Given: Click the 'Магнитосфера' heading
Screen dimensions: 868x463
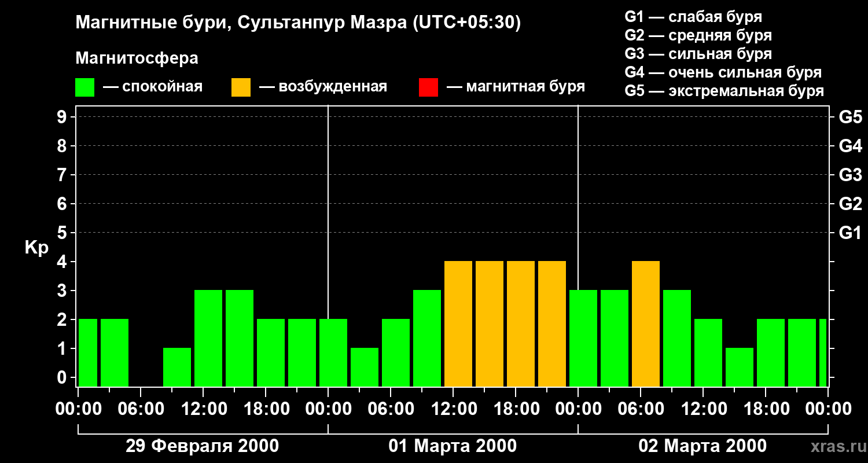Looking at the screenshot, I should pos(137,58).
